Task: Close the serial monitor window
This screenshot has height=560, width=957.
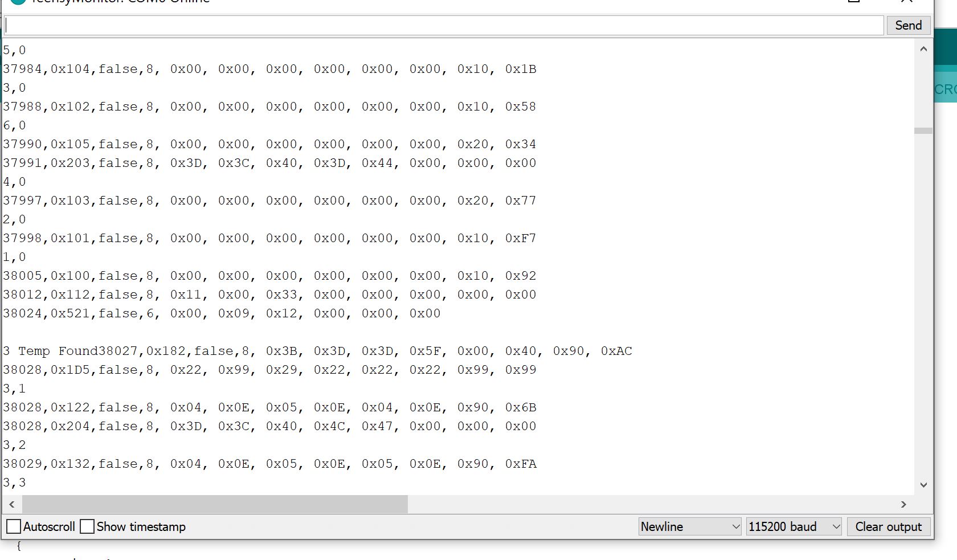Action: click(907, 2)
